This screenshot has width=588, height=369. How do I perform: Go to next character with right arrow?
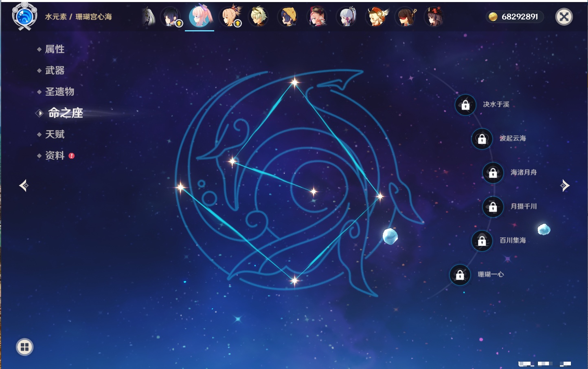tap(565, 186)
